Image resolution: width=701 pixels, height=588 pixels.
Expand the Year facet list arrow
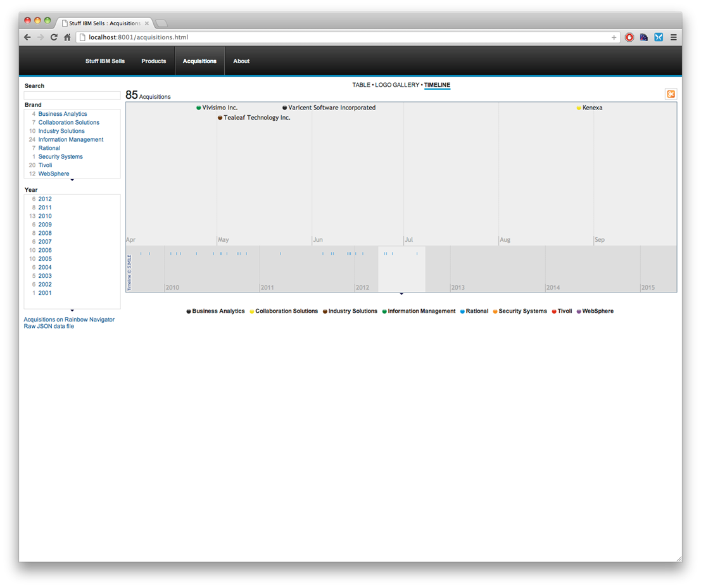point(72,310)
